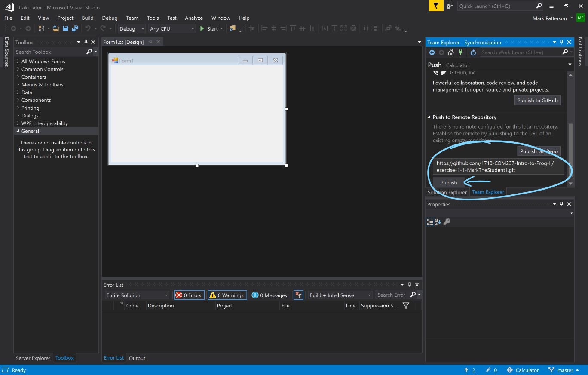
Task: Click the Search Work Items magnifier
Action: click(x=565, y=52)
